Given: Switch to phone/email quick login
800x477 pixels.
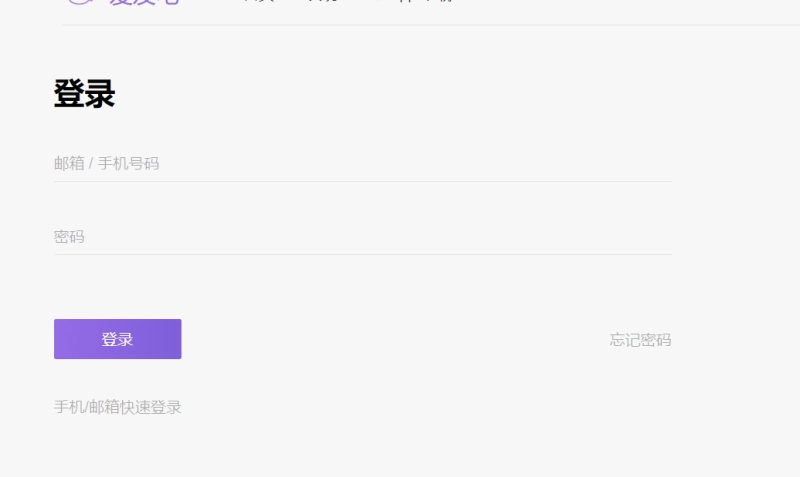Looking at the screenshot, I should tap(118, 407).
